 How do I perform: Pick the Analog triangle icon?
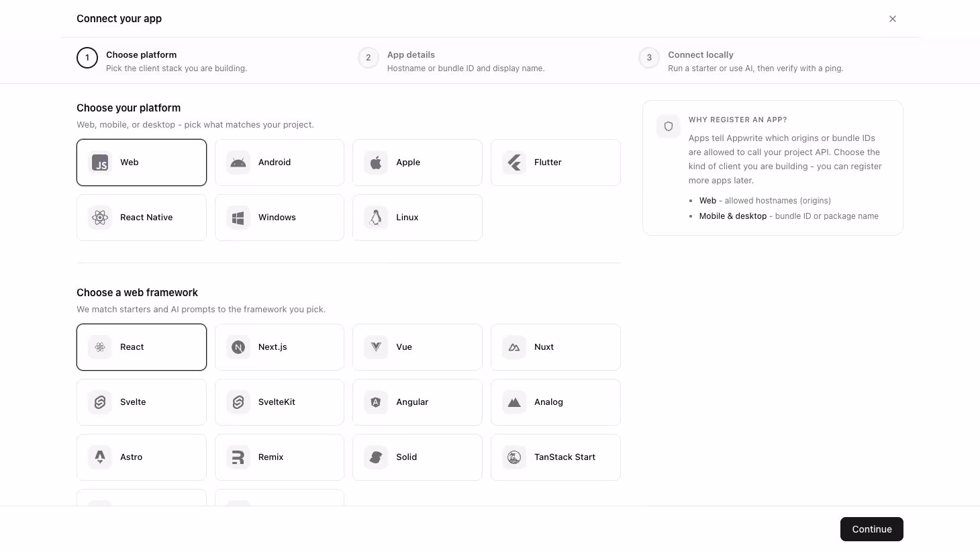pos(514,402)
